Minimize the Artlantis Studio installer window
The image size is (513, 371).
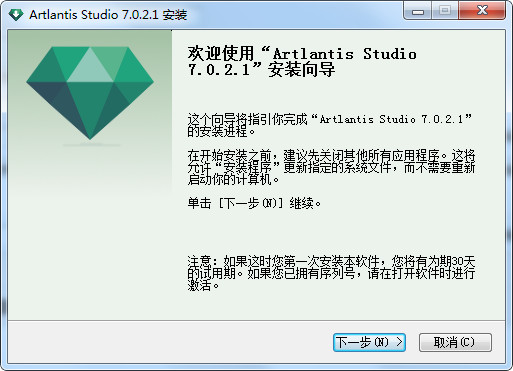(418, 12)
